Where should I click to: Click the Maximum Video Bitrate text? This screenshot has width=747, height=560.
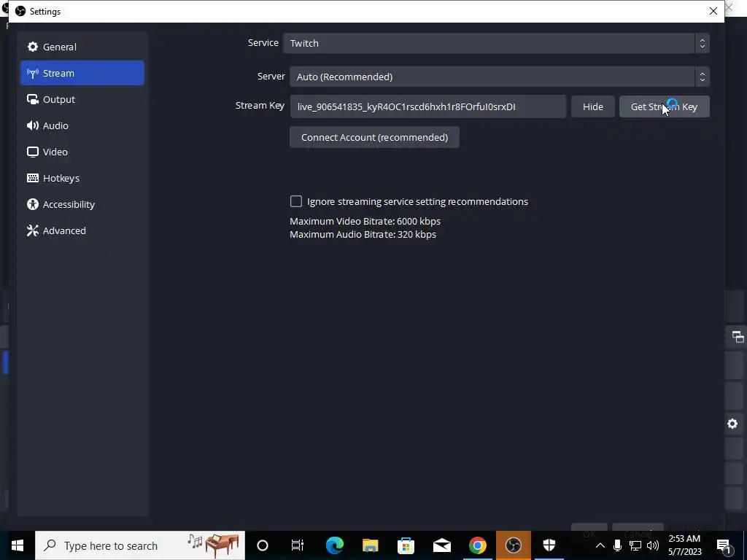coord(365,221)
